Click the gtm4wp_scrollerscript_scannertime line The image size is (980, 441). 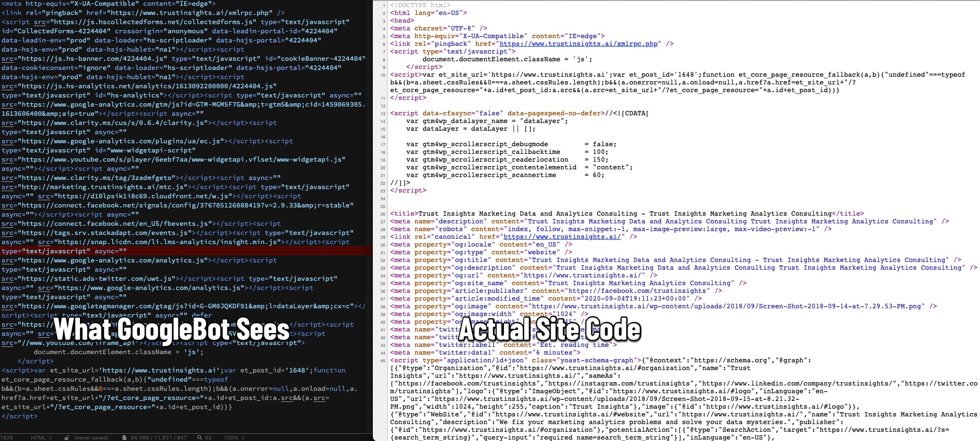pyautogui.click(x=505, y=175)
